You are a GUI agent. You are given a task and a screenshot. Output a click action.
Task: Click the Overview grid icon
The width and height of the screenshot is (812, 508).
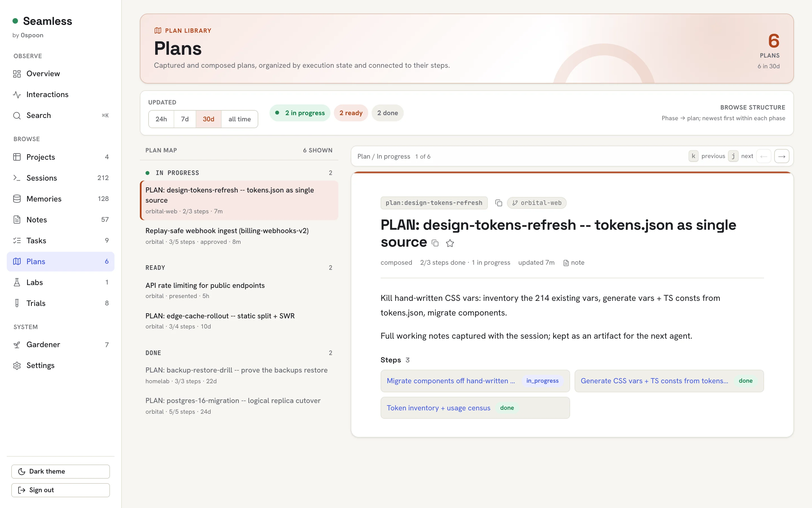click(17, 74)
